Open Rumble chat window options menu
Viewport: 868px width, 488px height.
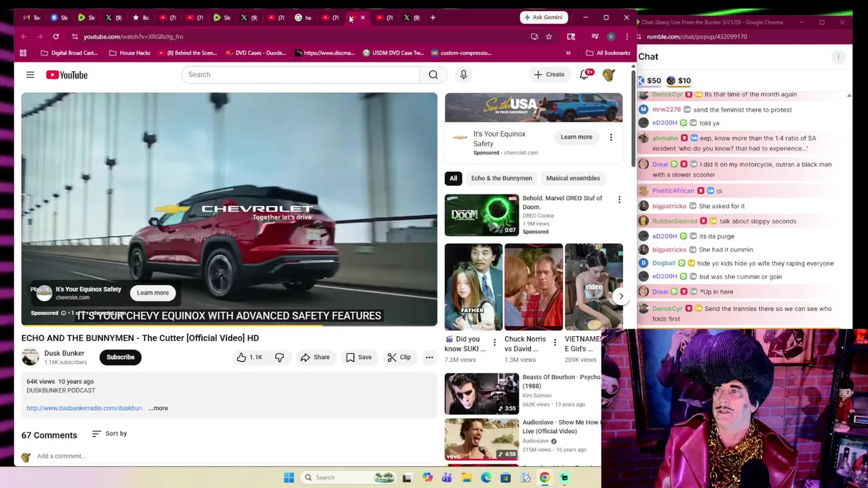click(x=838, y=57)
